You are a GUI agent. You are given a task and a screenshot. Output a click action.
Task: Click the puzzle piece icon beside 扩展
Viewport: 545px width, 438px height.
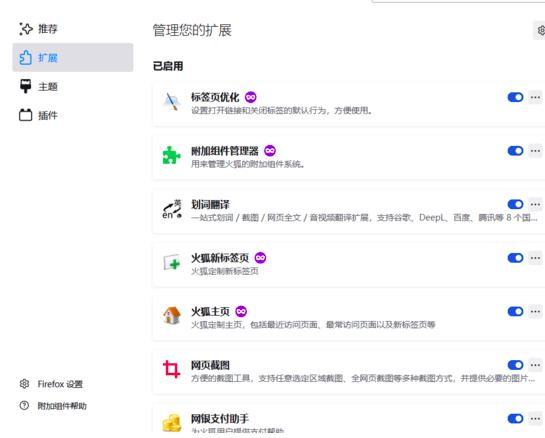25,57
